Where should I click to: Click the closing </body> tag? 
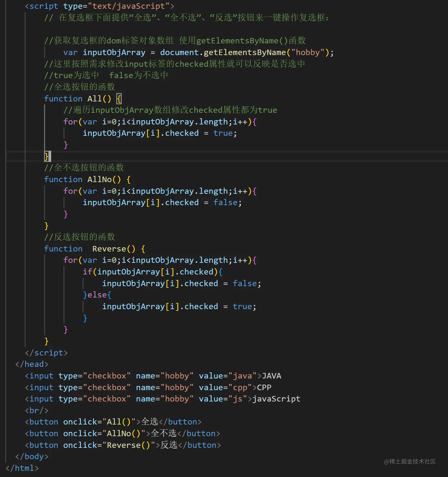pyautogui.click(x=32, y=457)
